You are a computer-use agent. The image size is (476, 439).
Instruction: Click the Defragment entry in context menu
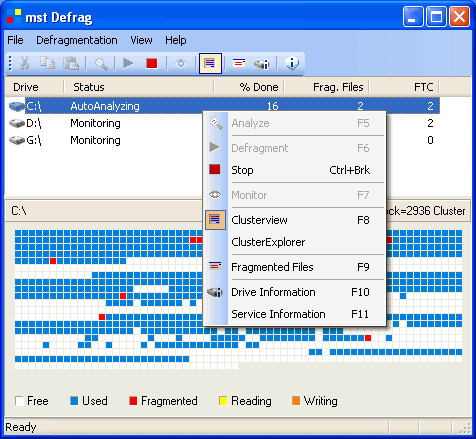click(295, 148)
